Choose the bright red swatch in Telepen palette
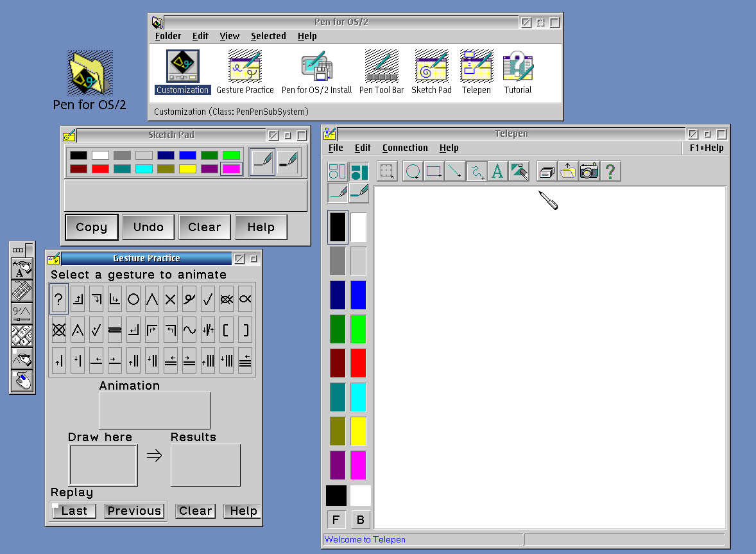This screenshot has height=554, width=756. point(358,363)
